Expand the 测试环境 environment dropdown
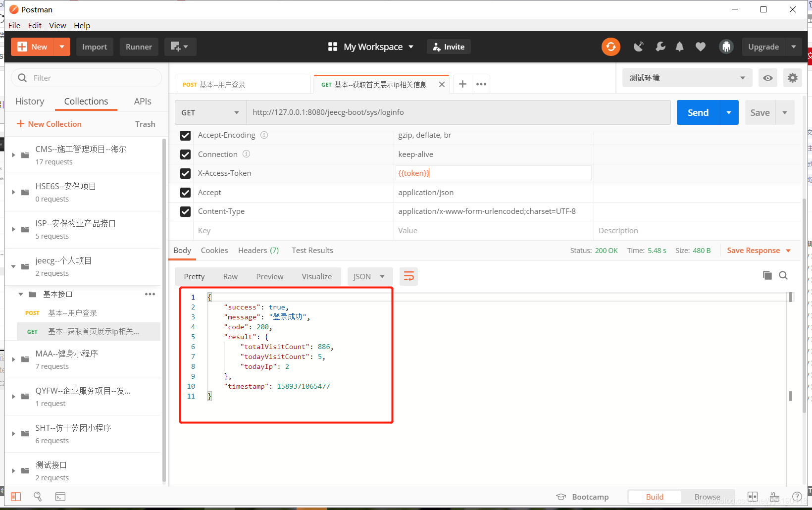 (x=686, y=78)
